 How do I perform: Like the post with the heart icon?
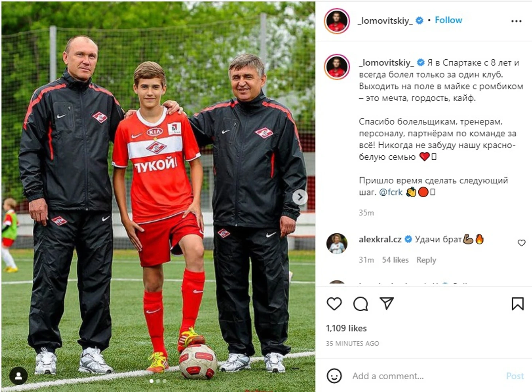click(x=334, y=304)
